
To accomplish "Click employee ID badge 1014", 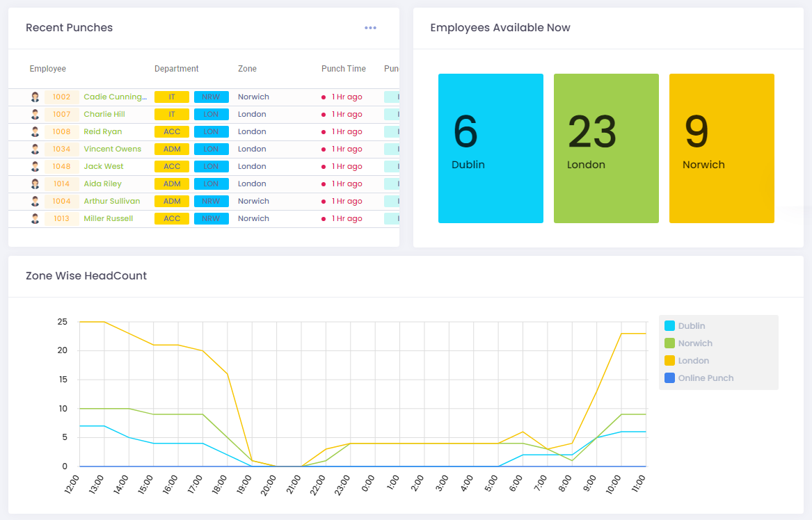I will [62, 184].
